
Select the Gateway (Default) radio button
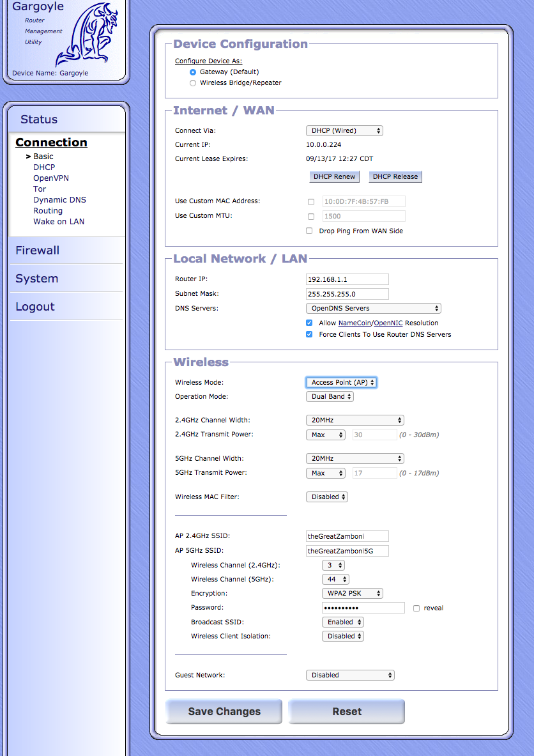pyautogui.click(x=193, y=72)
